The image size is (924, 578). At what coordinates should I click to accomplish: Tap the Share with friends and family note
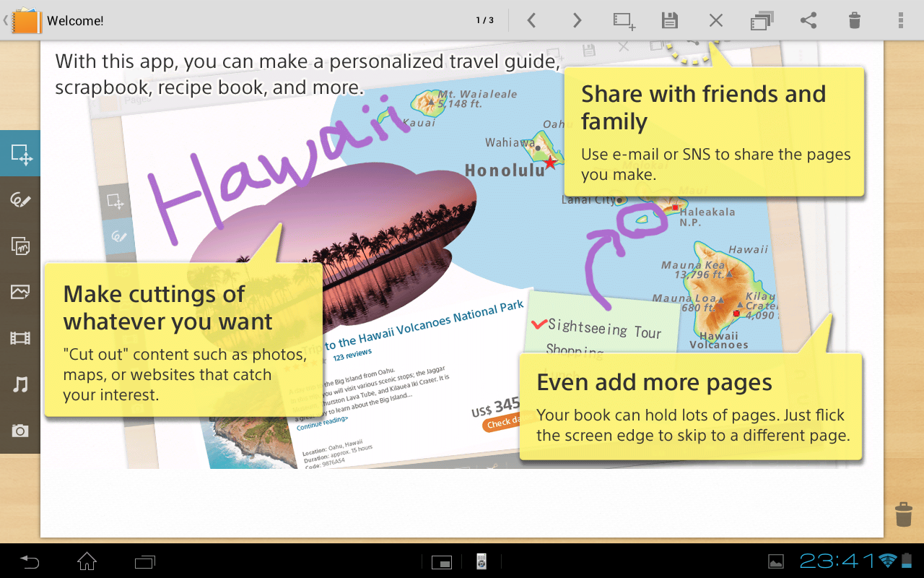click(x=714, y=131)
